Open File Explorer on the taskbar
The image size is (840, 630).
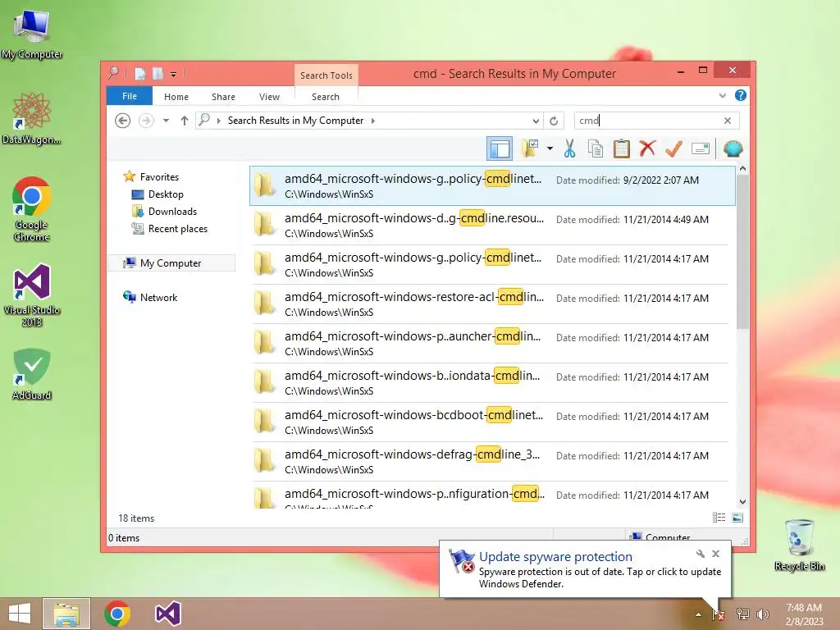66,614
